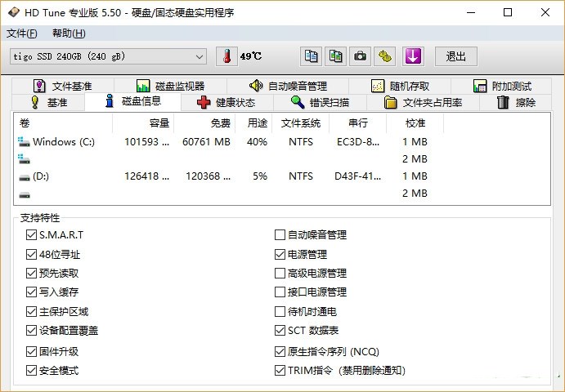Viewport: 565px width, 392px height.
Task: Click the camera save screenshot icon
Action: [x=360, y=56]
